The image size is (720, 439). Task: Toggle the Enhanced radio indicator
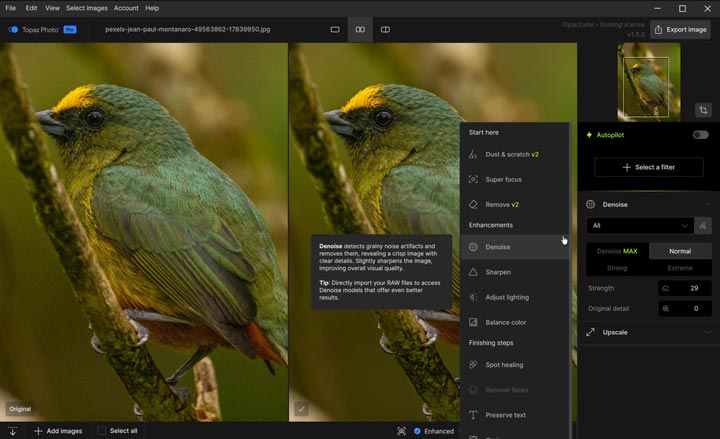click(x=417, y=431)
